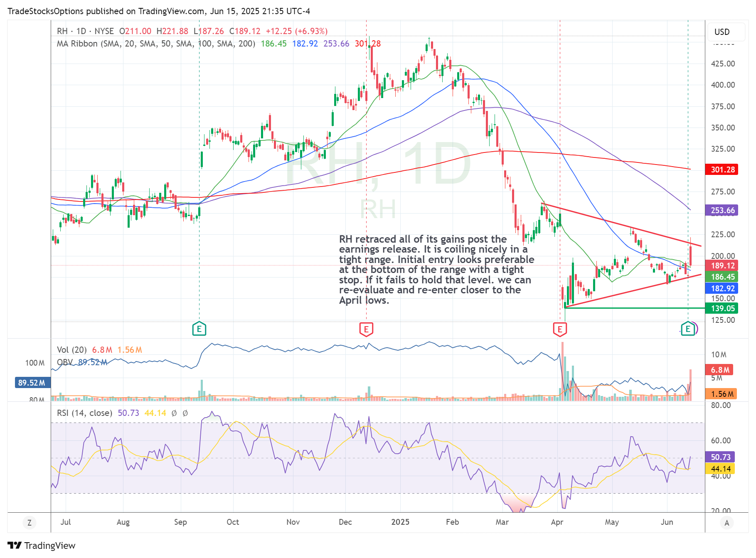Click the Jun label on the time axis
The width and height of the screenshot is (756, 558).
pyautogui.click(x=667, y=522)
